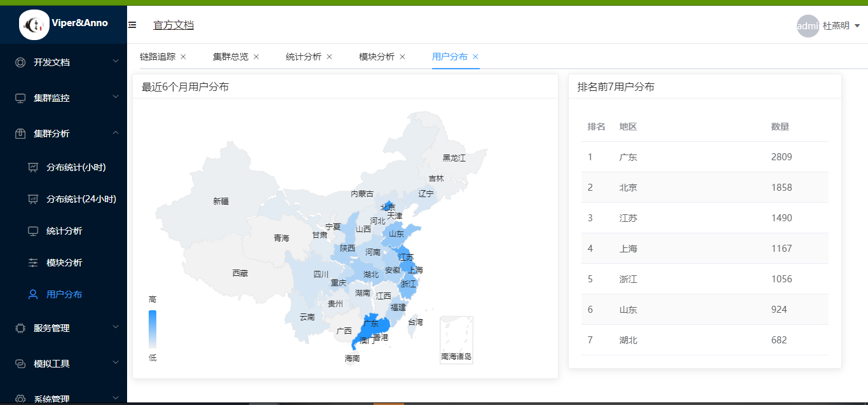Click the value 1490 in the table
The image size is (868, 405).
pyautogui.click(x=782, y=218)
